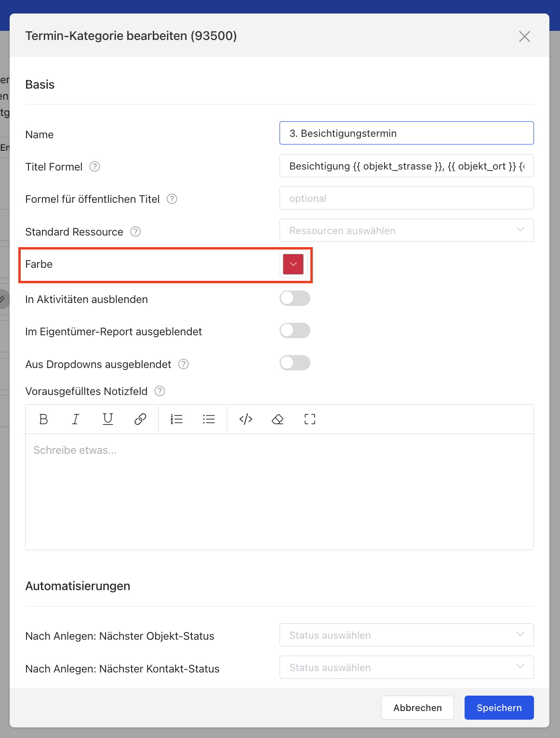Screen dimensions: 560x738
Task: Enable In Aktivitäten ausblenden switch
Action: pos(294,299)
